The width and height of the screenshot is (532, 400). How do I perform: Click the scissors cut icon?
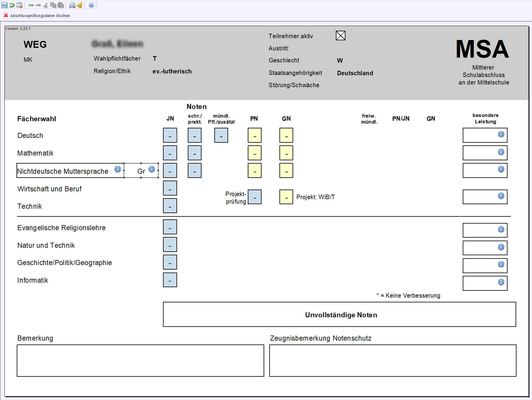click(x=46, y=5)
